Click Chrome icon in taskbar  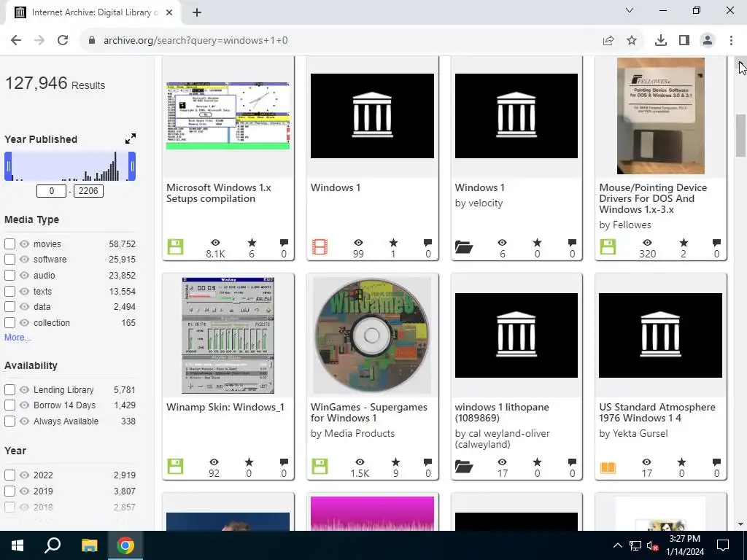125,545
